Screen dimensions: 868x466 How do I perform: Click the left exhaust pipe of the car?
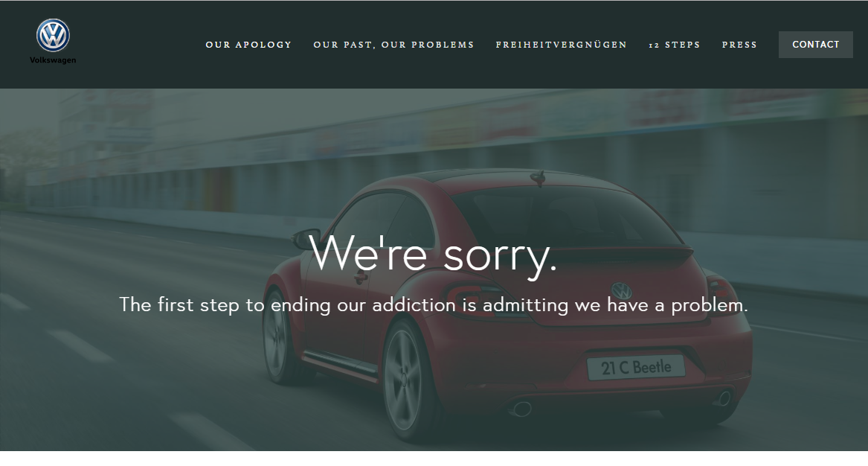pos(521,409)
